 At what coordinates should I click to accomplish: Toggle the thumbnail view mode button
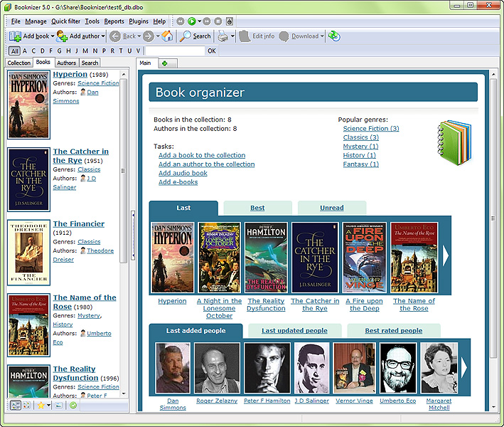click(x=26, y=405)
